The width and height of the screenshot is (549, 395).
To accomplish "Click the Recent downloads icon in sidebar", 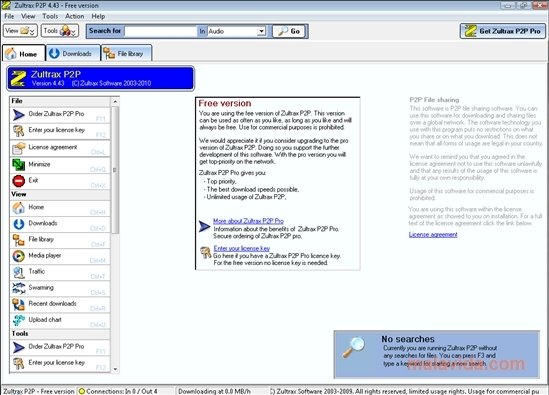I will [19, 304].
